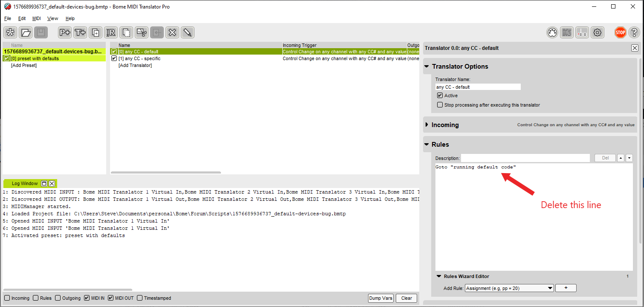Viewport: 644px width, 307px height.
Task: Open a project with the folder icon
Action: 26,32
